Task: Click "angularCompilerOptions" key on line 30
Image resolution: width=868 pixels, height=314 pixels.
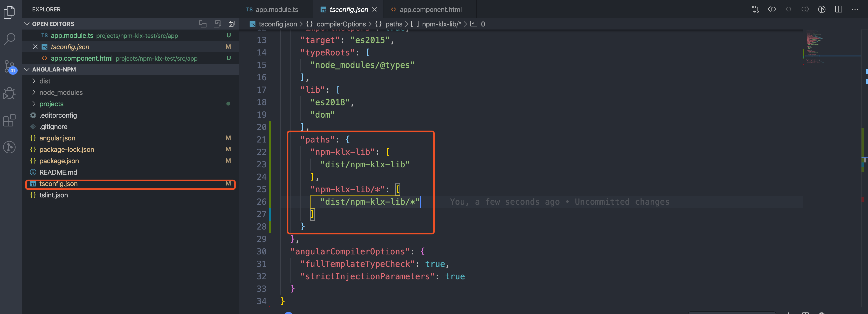Action: tap(350, 251)
